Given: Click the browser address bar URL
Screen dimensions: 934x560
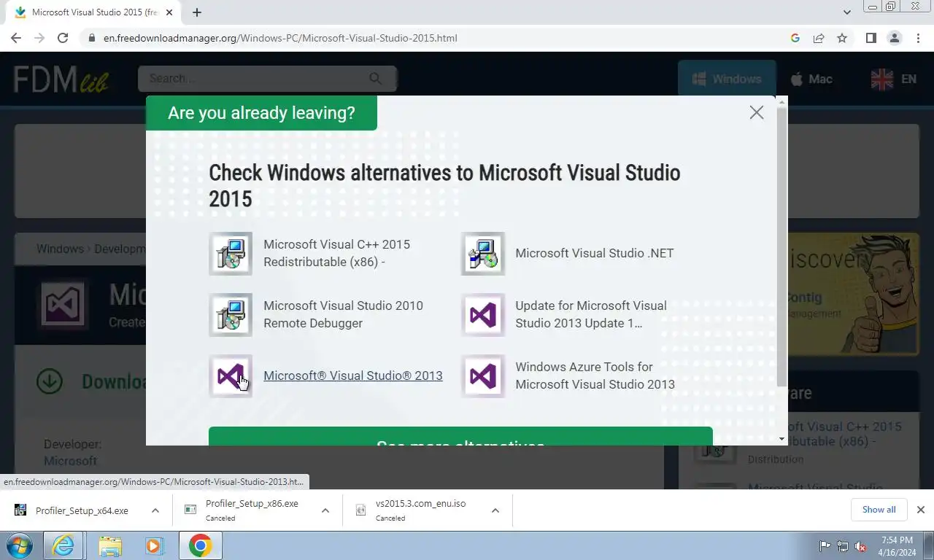Looking at the screenshot, I should click(x=280, y=38).
